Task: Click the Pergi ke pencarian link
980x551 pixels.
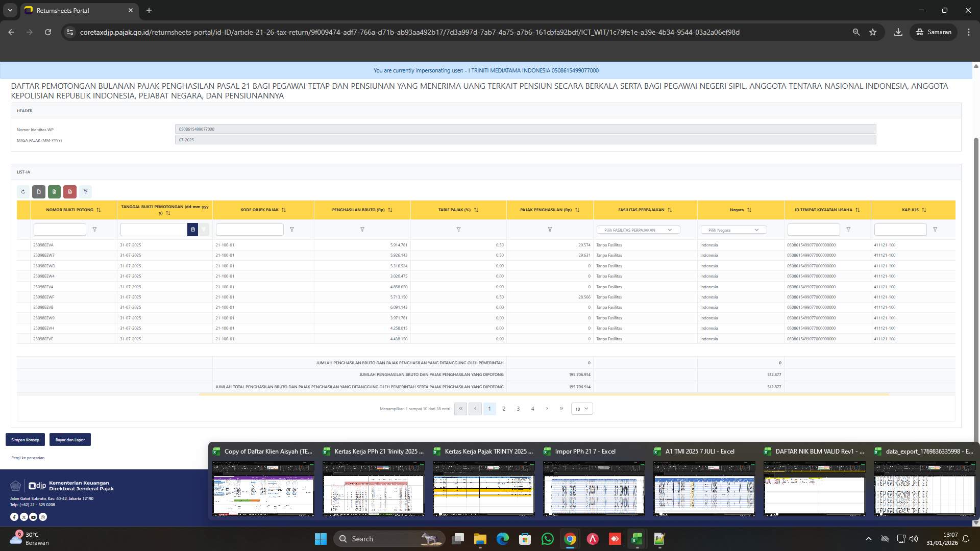Action: [x=28, y=458]
